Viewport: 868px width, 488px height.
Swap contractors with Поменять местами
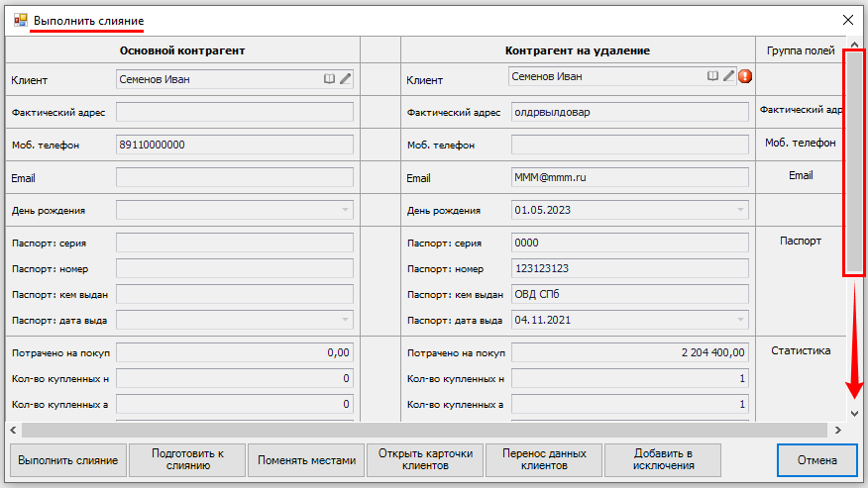coord(306,460)
